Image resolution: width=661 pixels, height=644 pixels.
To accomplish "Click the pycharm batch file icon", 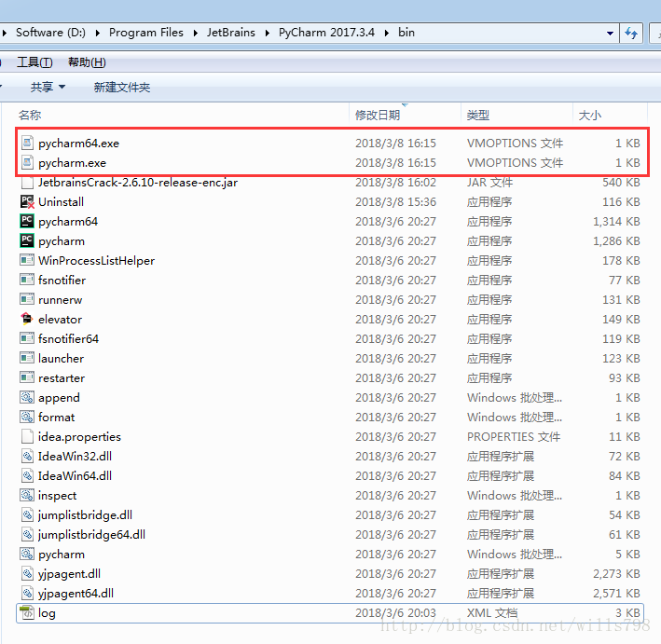I will pyautogui.click(x=27, y=554).
